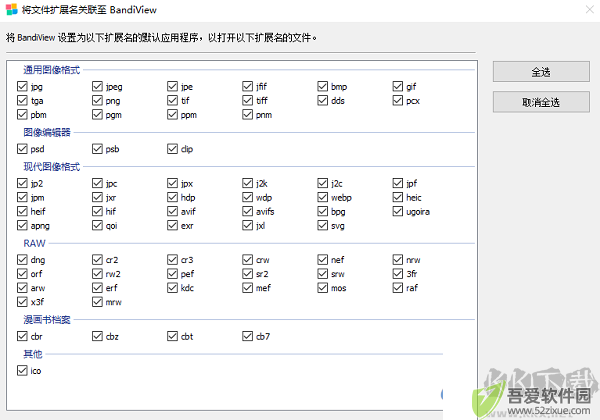Toggle the jxr checkbox

click(x=97, y=197)
